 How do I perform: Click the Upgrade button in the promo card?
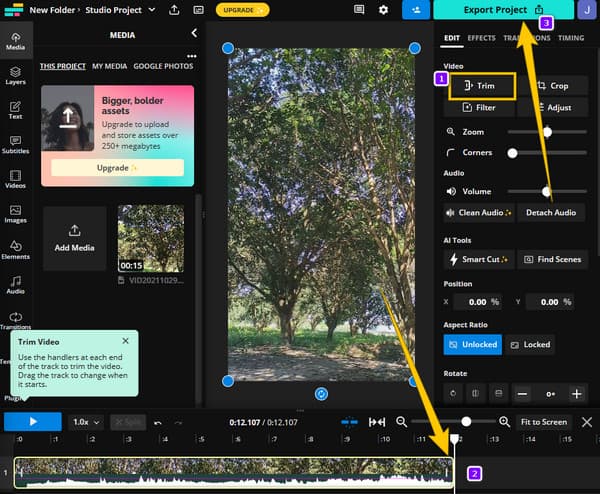(117, 168)
